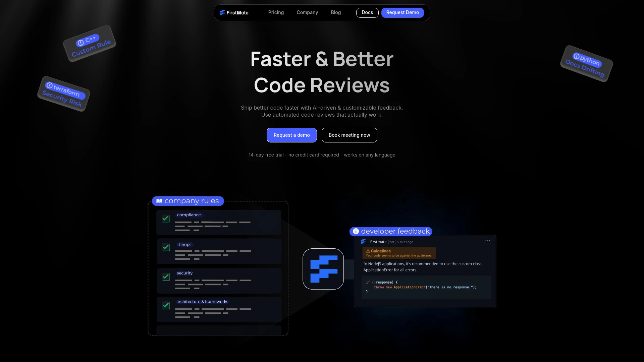This screenshot has width=644, height=362.
Task: Click the info icon on developer feedback panel
Action: click(356, 231)
